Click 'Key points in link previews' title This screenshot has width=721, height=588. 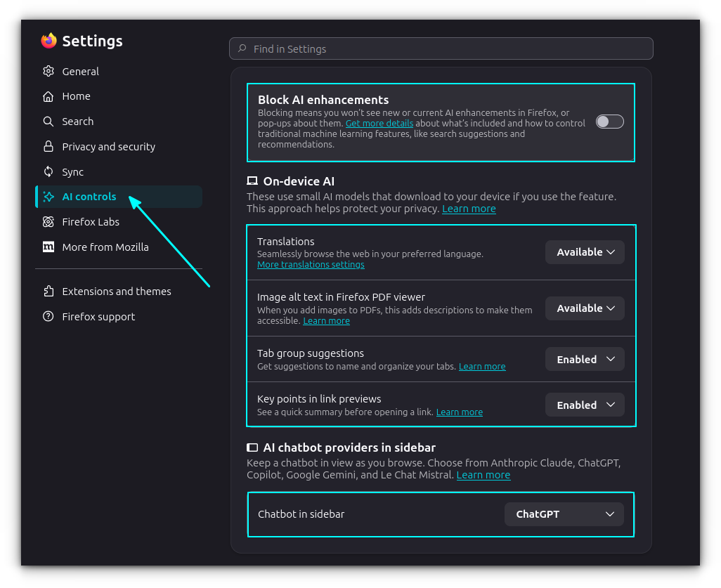click(319, 398)
